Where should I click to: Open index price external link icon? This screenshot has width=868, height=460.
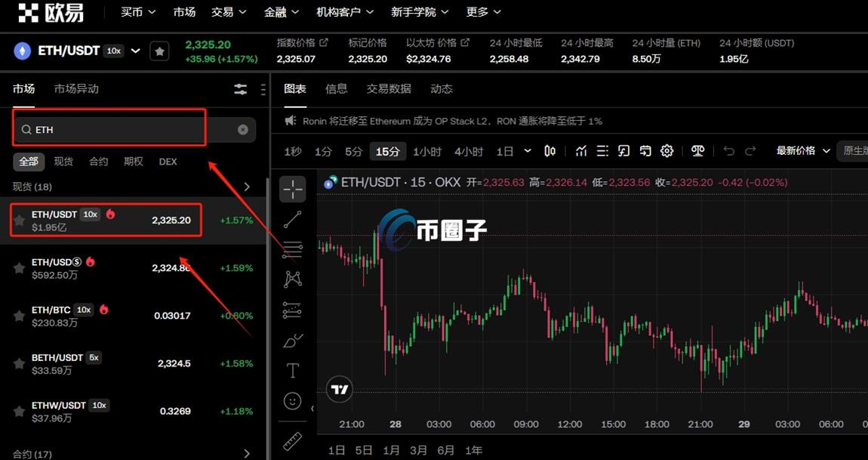click(325, 42)
